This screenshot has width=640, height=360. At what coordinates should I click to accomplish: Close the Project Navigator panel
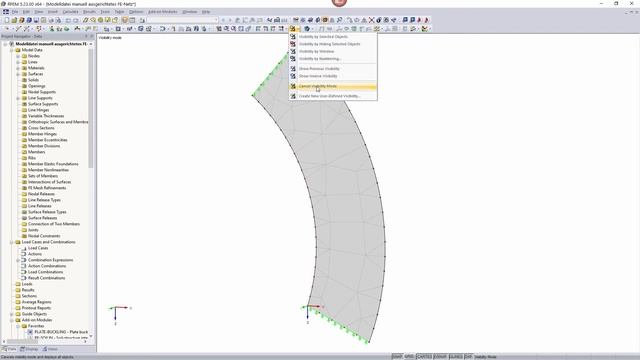tap(91, 36)
